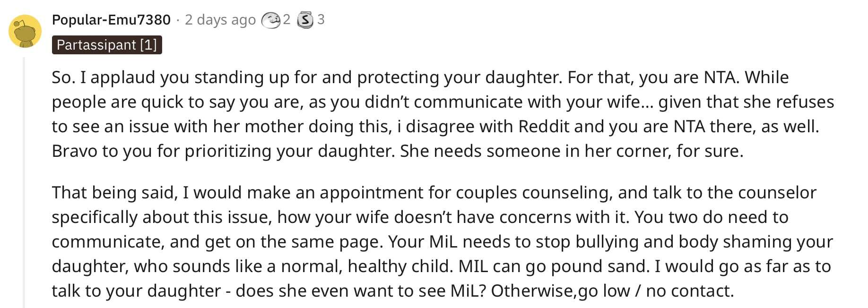Click the line beginning 'talk to your daughter'

(x=393, y=291)
